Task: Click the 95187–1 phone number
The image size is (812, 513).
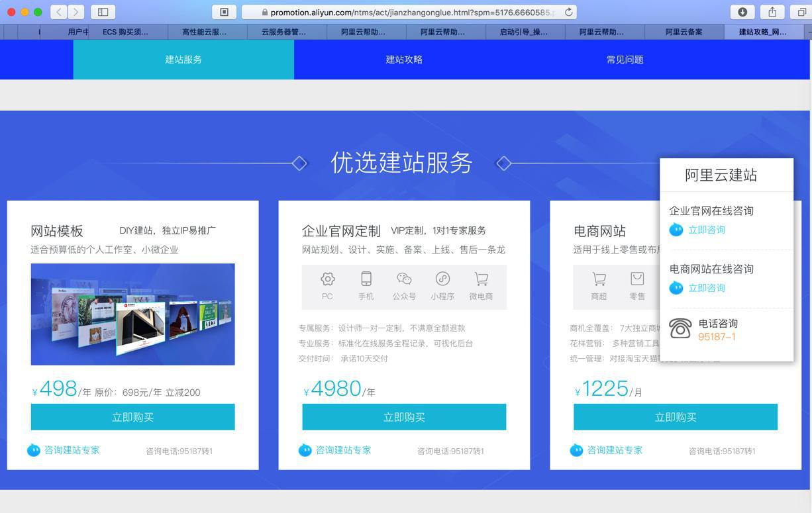Action: coord(717,337)
